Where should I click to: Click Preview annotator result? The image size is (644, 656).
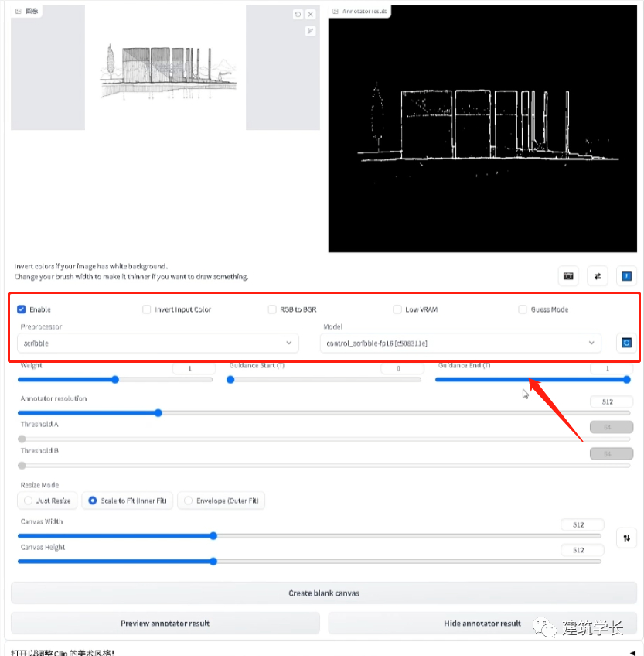coord(165,623)
